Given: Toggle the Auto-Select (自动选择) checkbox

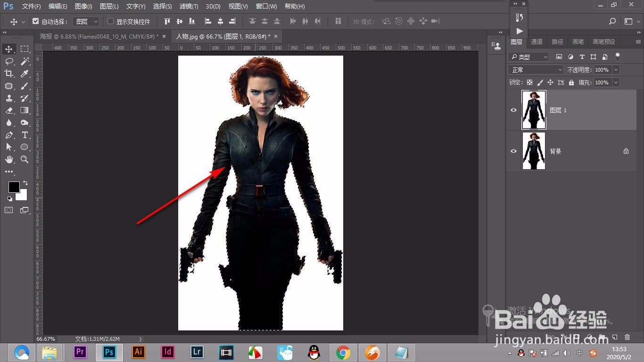Looking at the screenshot, I should pyautogui.click(x=35, y=21).
